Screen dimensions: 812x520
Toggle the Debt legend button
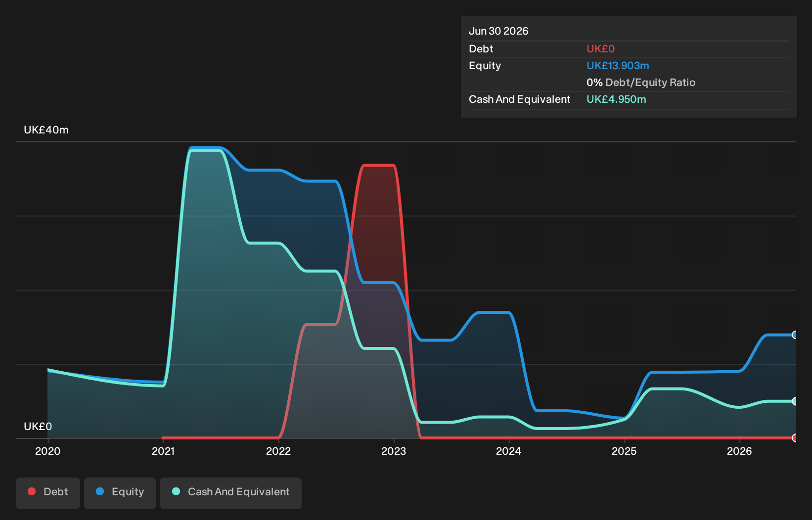pyautogui.click(x=48, y=493)
